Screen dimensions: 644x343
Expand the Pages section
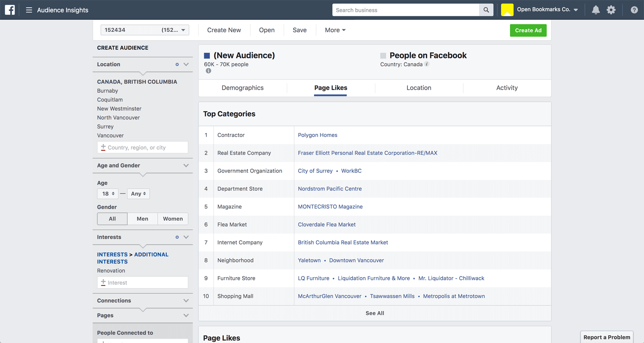[x=186, y=315]
